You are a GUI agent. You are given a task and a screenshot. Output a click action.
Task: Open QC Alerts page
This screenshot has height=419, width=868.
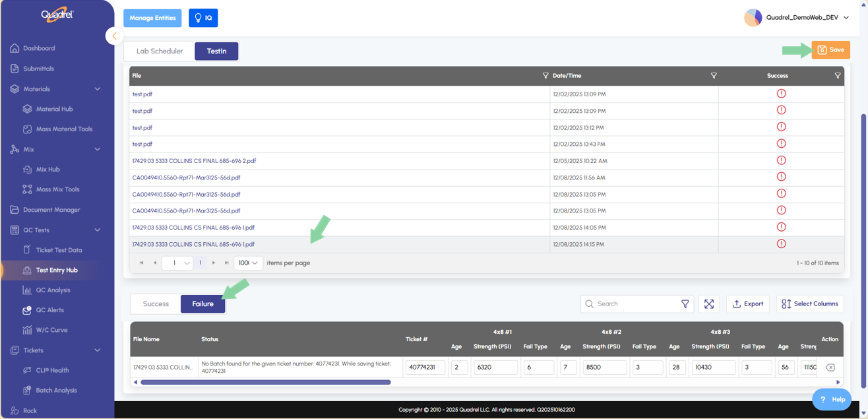coord(50,310)
